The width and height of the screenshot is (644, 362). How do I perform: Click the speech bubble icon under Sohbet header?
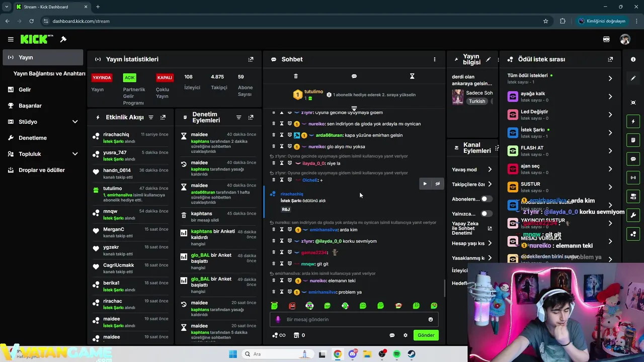click(354, 76)
